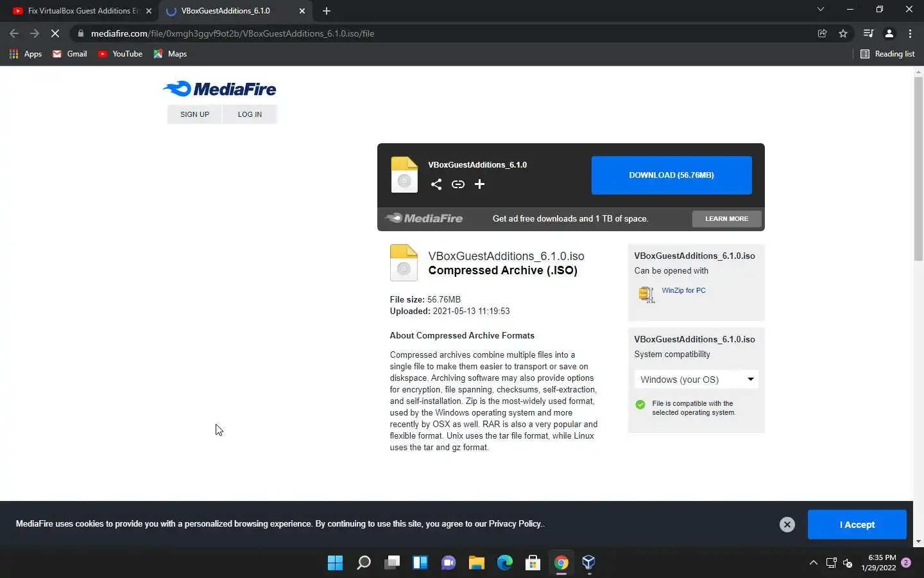The height and width of the screenshot is (578, 924).
Task: Click the 'About Compressed Archive Formats' heading
Action: (462, 336)
